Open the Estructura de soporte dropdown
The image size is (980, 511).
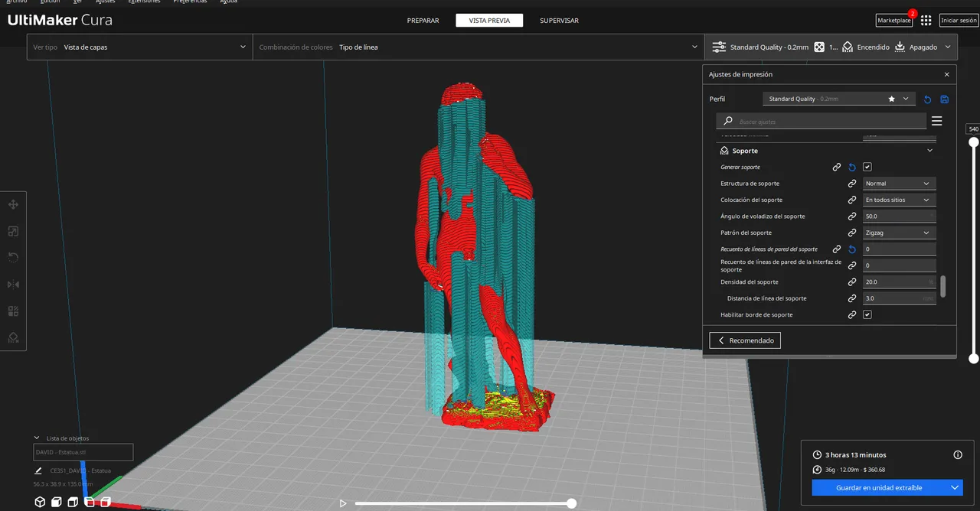(x=899, y=184)
